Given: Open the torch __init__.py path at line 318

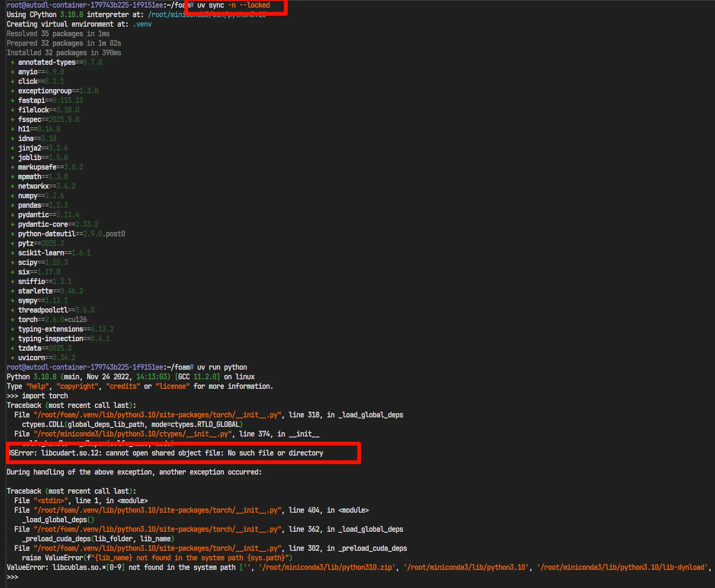Looking at the screenshot, I should tap(157, 415).
